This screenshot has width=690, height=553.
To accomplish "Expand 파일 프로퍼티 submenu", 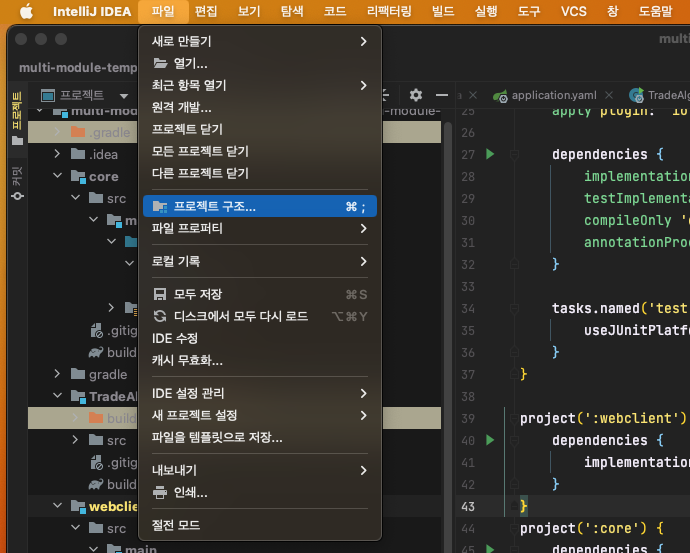I will (x=260, y=228).
